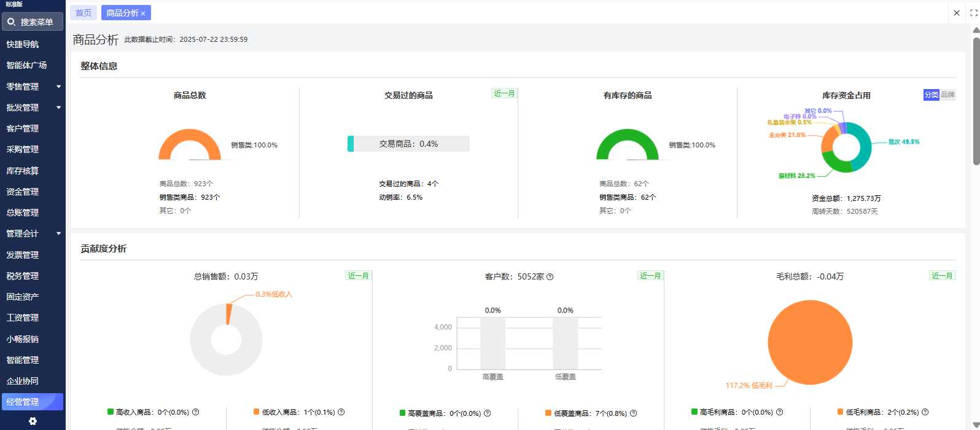Close the 商品分析 tab
The height and width of the screenshot is (430, 980).
[x=143, y=14]
